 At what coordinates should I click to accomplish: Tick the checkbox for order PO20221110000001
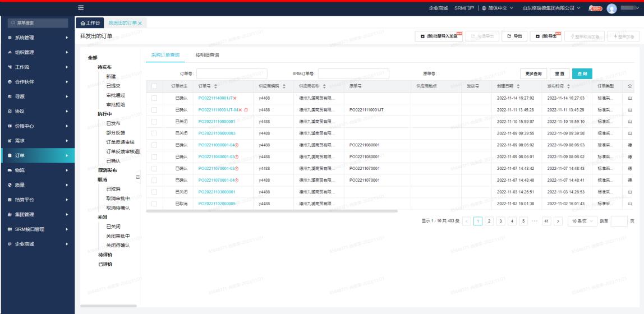pos(154,121)
